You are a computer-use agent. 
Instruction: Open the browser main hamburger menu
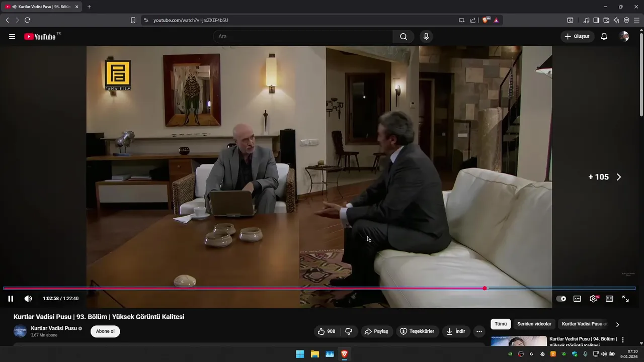[636, 20]
